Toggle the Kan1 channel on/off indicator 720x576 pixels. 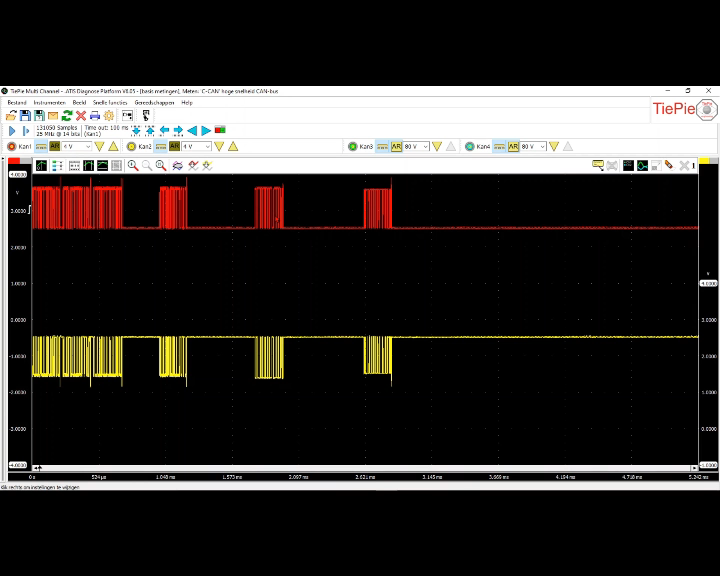coord(11,147)
